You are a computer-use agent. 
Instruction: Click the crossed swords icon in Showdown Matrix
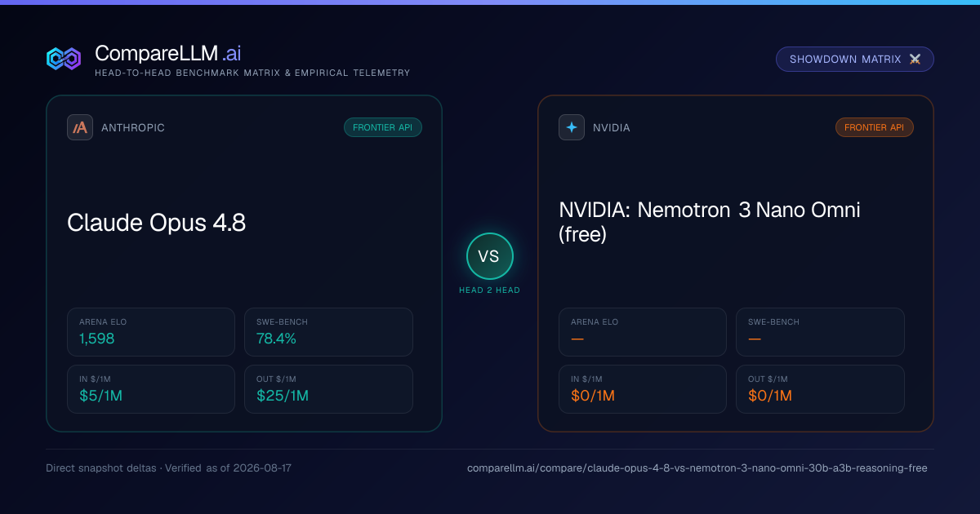tap(915, 60)
